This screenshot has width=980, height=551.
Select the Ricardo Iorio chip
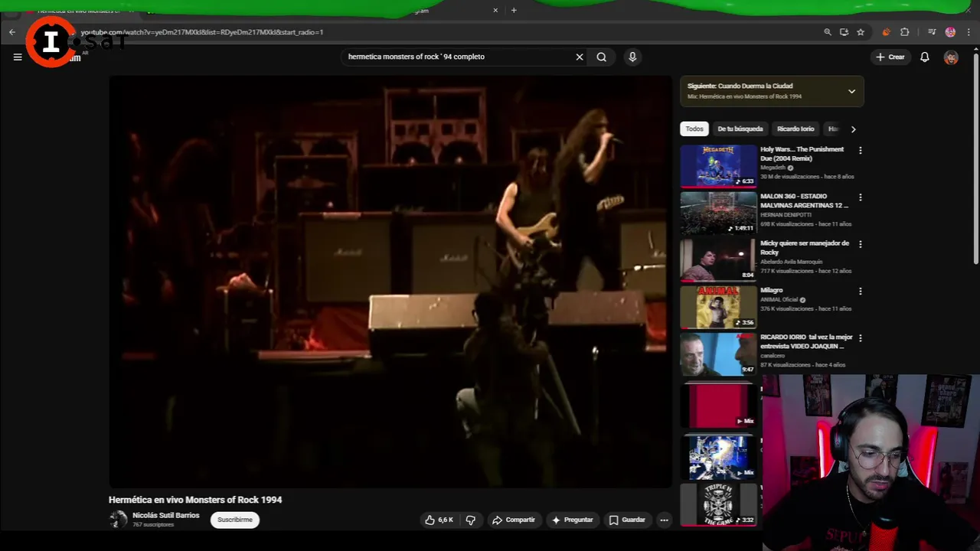point(795,129)
